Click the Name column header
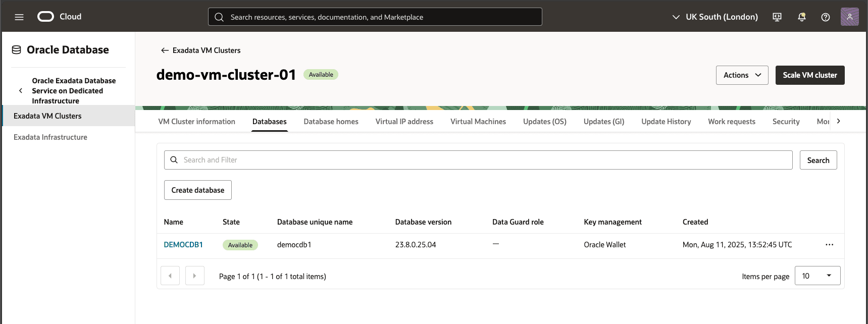The image size is (868, 324). tap(174, 222)
